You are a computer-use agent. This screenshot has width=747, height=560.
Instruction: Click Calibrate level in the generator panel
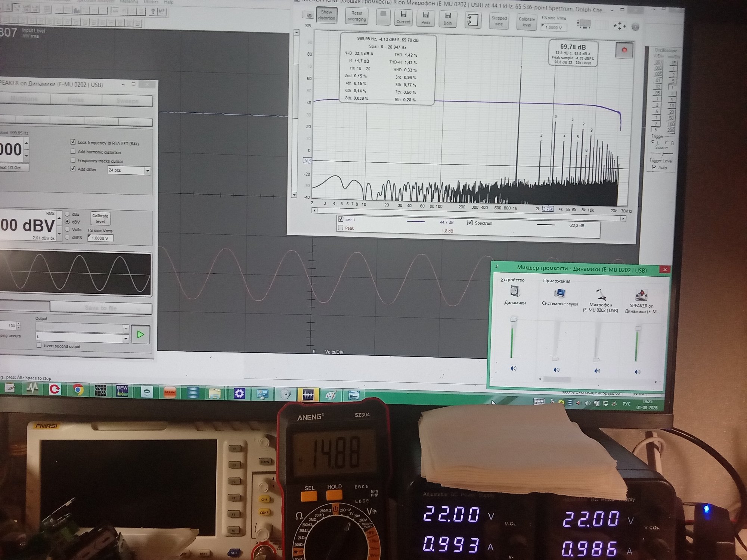pos(100,218)
